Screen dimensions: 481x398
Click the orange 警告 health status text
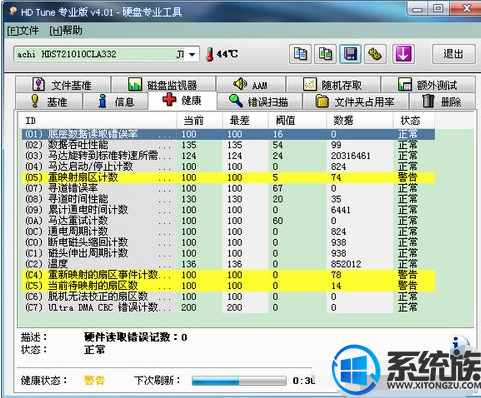[95, 380]
